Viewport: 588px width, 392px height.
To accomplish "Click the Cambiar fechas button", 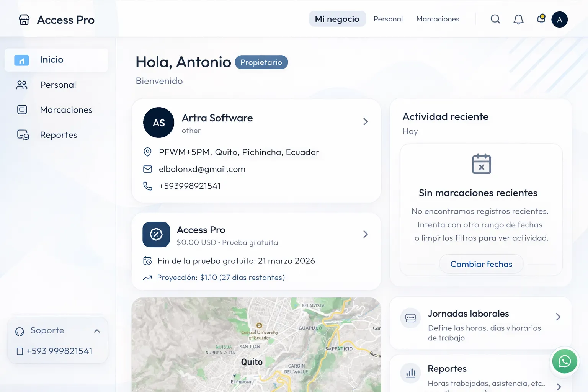I will [x=481, y=264].
